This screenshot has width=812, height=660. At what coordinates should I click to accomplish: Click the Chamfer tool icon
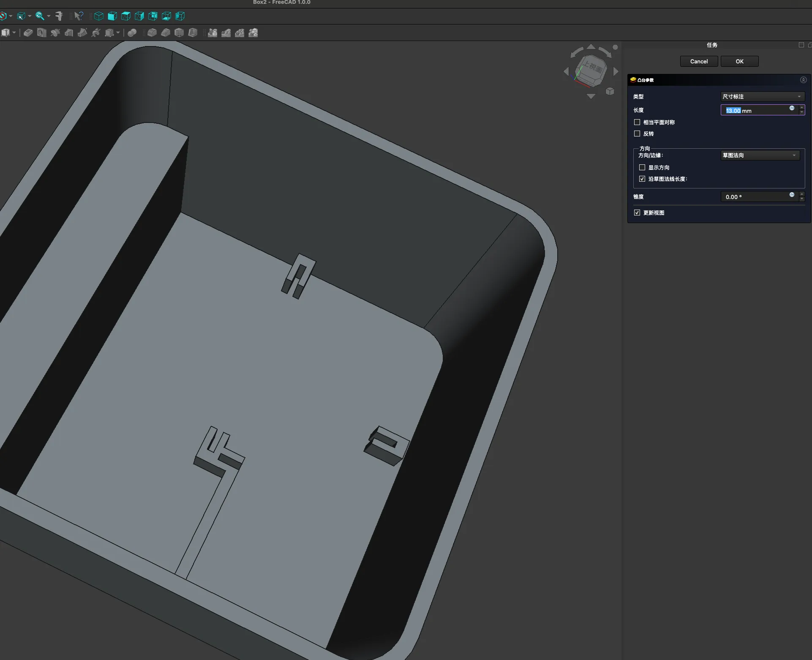click(x=166, y=33)
